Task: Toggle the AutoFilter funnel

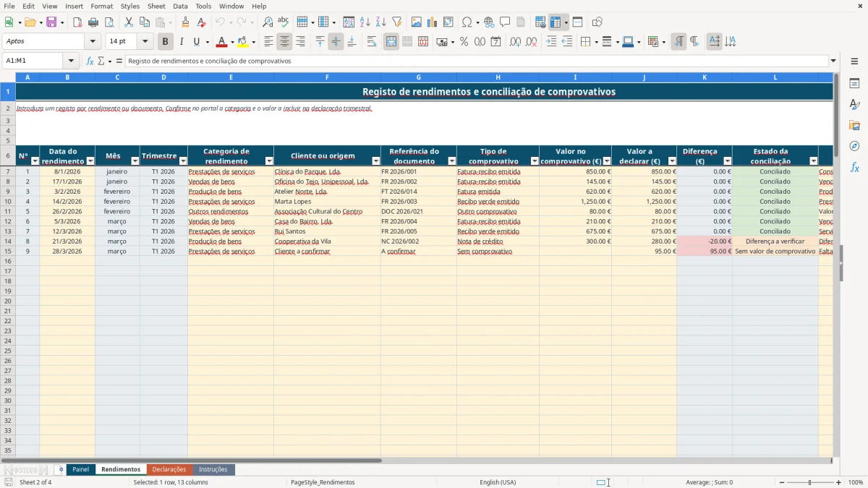Action: click(x=396, y=22)
